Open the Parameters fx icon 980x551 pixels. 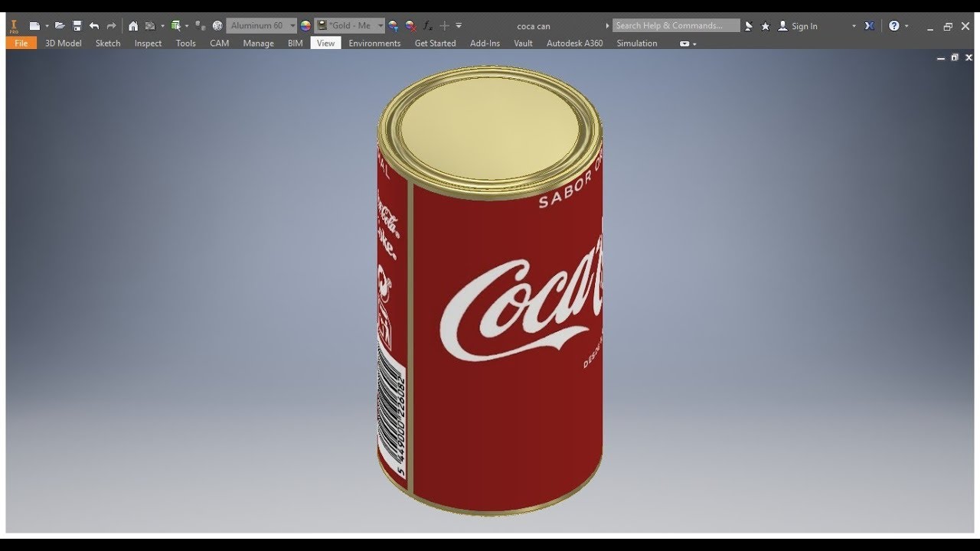pos(428,26)
